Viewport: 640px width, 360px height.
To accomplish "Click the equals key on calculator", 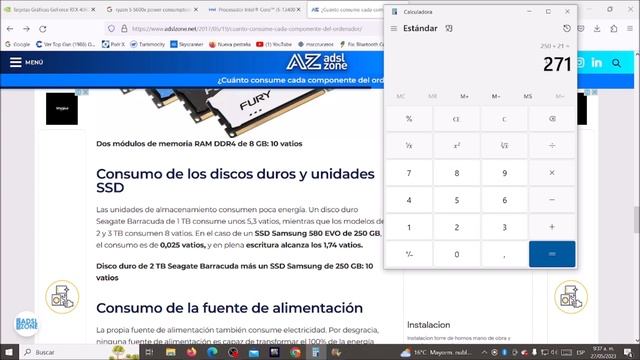I will tap(552, 254).
